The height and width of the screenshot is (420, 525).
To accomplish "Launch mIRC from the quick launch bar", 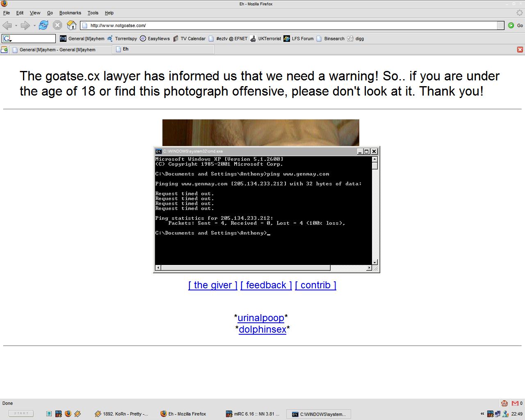I will tap(58, 414).
